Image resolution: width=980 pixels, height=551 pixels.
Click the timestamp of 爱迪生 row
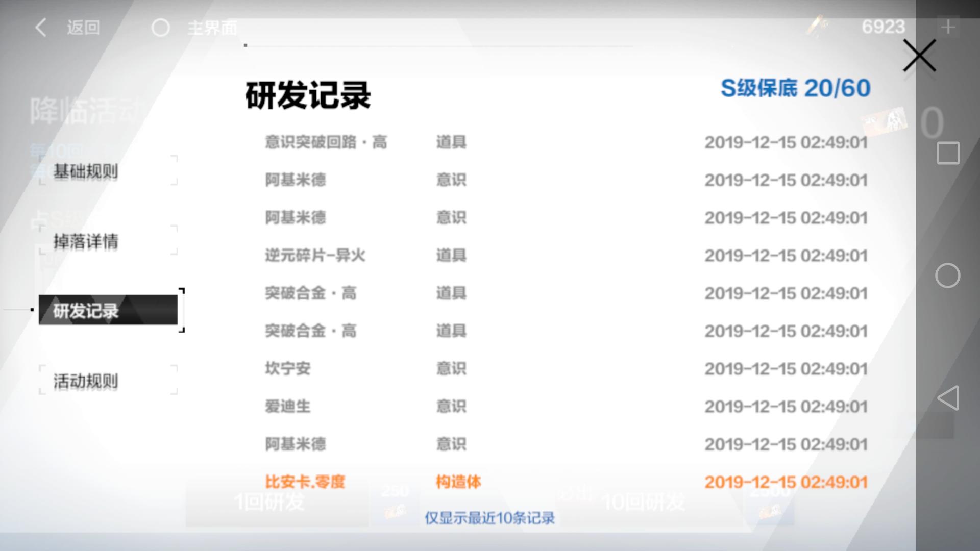(x=786, y=406)
